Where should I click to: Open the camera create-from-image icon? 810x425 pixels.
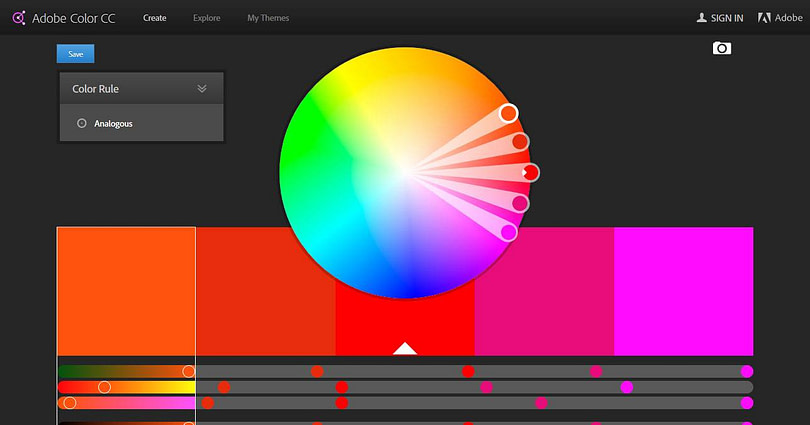(x=722, y=48)
